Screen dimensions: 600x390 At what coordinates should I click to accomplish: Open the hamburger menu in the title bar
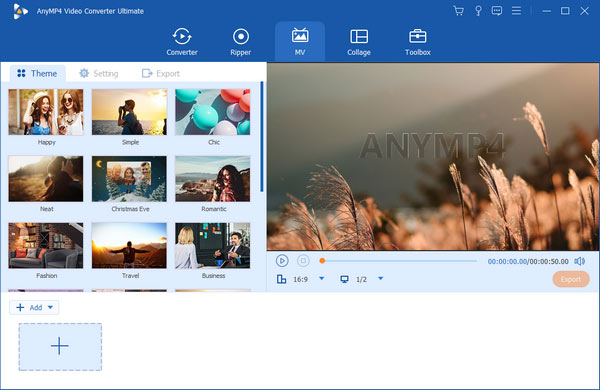(x=516, y=11)
